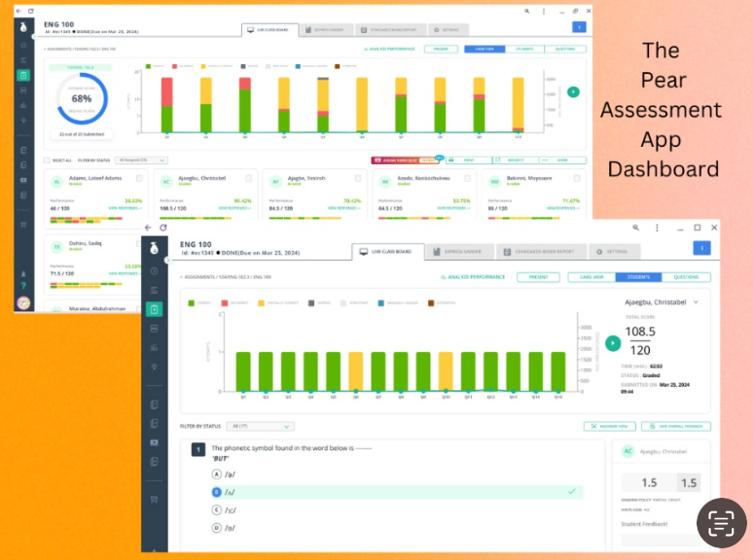The height and width of the screenshot is (560, 753).
Task: Check the Ajagbe, Yesiroh card checkbox
Action: point(358,178)
